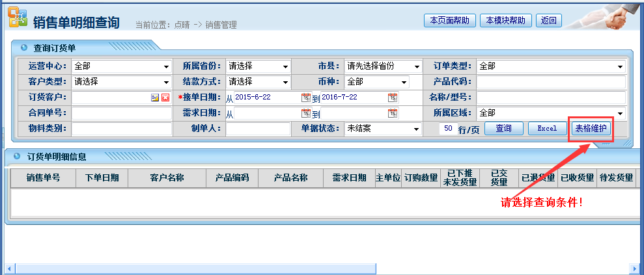The height and width of the screenshot is (275, 644).
Task: Click into the 产品代码 input field
Action: [x=550, y=82]
